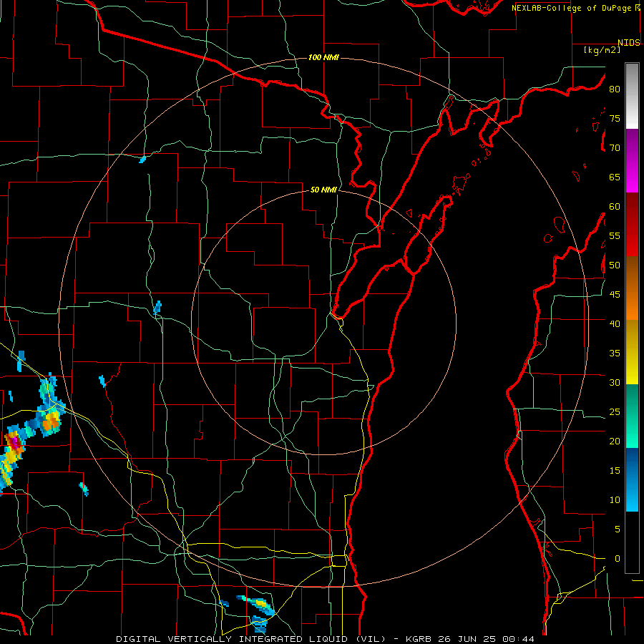Image resolution: width=644 pixels, height=644 pixels.
Task: Click the [kg/m2] units label
Action: pyautogui.click(x=602, y=50)
